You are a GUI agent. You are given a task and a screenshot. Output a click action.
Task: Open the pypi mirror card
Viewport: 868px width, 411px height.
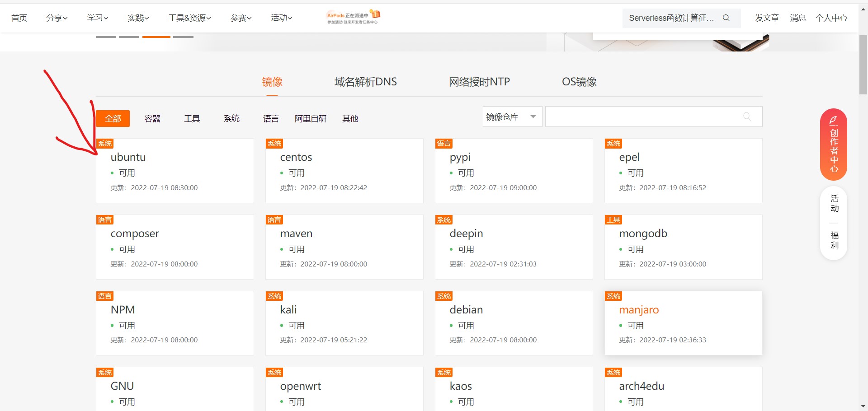click(x=514, y=171)
